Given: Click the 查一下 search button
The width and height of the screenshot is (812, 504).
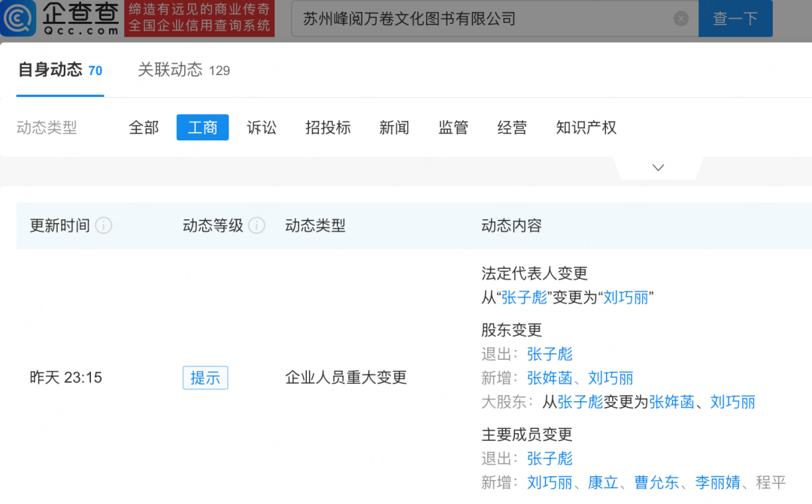Looking at the screenshot, I should (735, 19).
